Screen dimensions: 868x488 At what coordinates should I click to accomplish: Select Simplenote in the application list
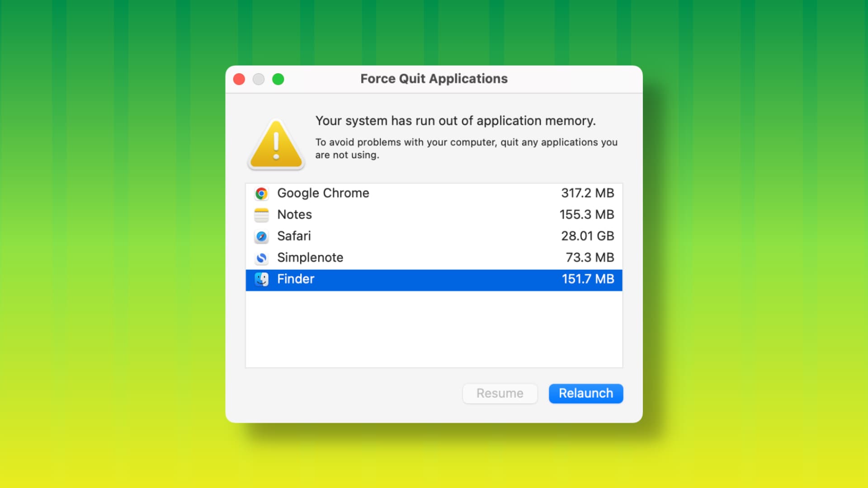tap(434, 258)
